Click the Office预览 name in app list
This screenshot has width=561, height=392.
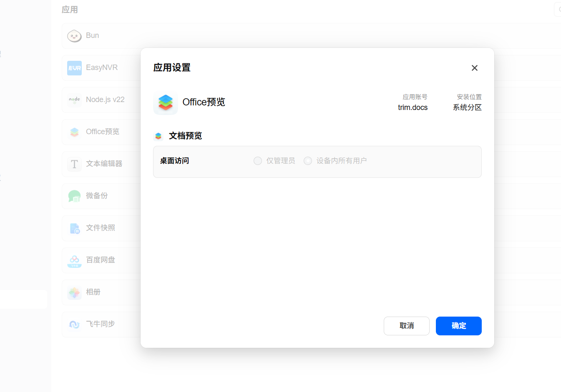click(103, 132)
